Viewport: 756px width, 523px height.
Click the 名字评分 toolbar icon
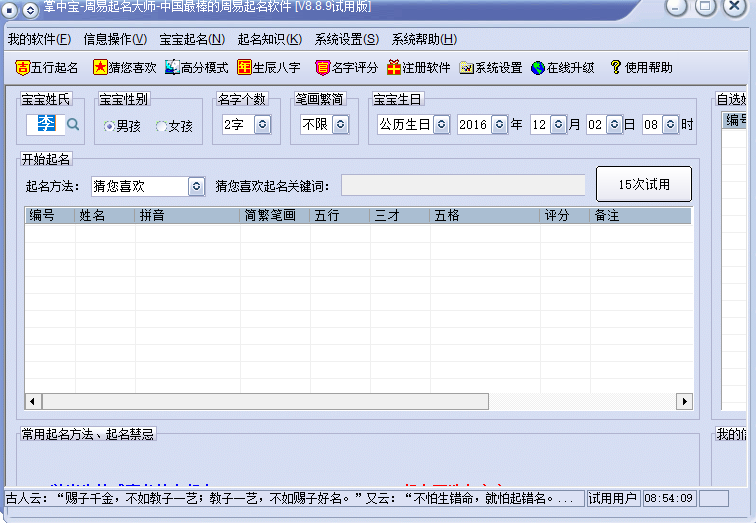pos(322,68)
